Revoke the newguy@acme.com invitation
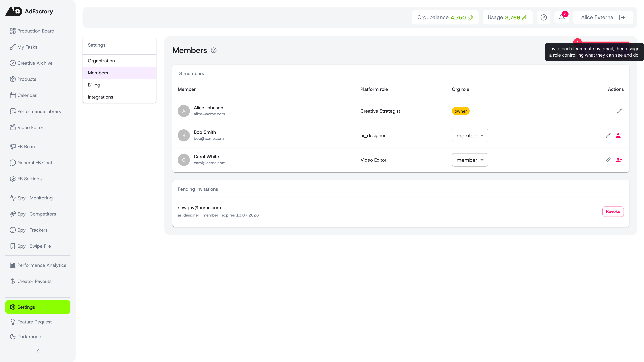Viewport: 644px width, 362px height. (x=613, y=212)
